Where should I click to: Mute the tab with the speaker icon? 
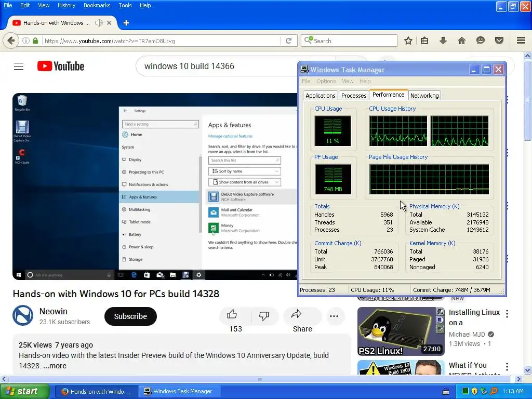tap(99, 23)
